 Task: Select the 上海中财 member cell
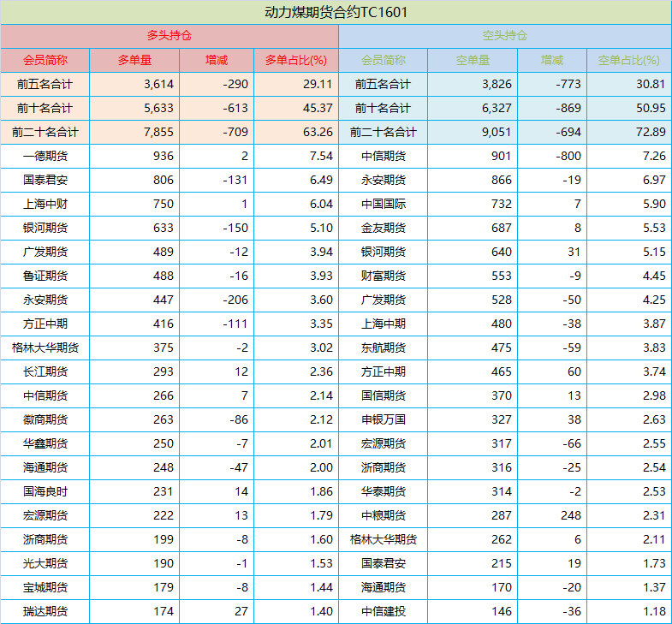coord(45,204)
